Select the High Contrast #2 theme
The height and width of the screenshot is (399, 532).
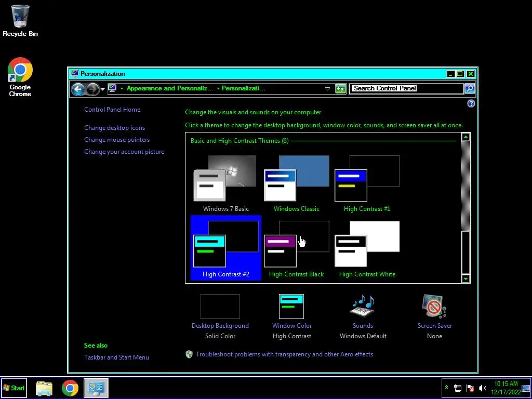pos(226,248)
